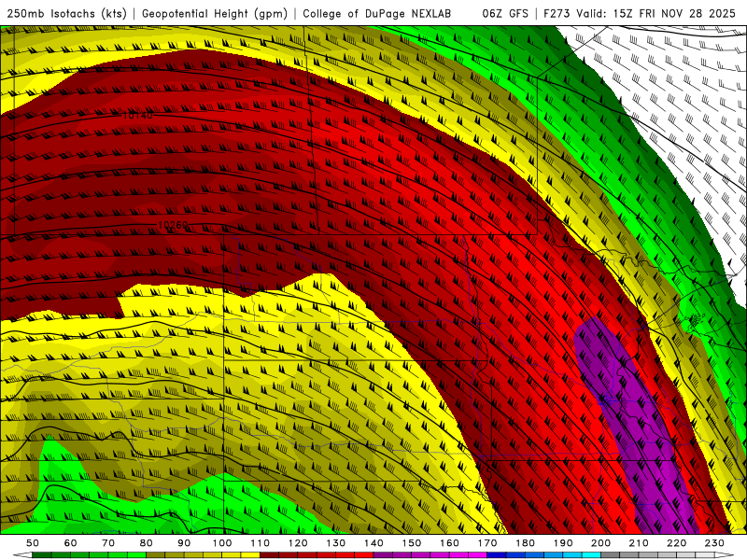Click the 10260 height contour label
Screen dimensions: 747x560
tap(173, 224)
